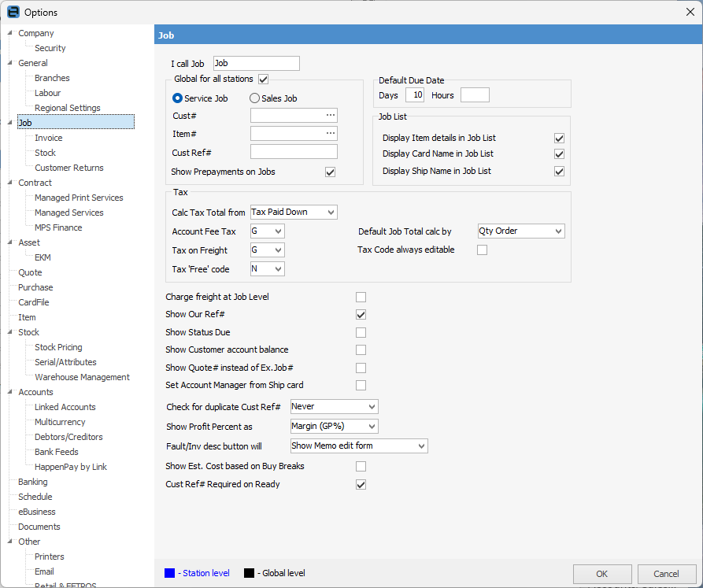Open the Item# lookup ellipsis button

(331, 134)
